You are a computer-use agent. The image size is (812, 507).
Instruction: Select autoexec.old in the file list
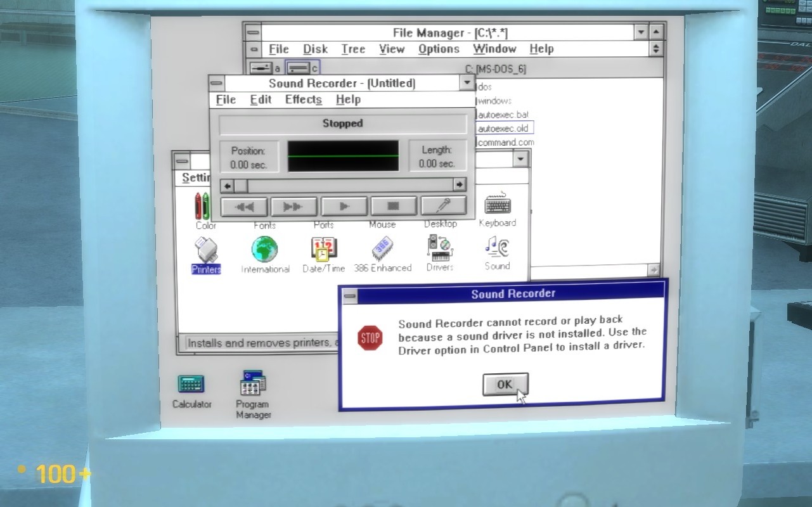pyautogui.click(x=504, y=127)
